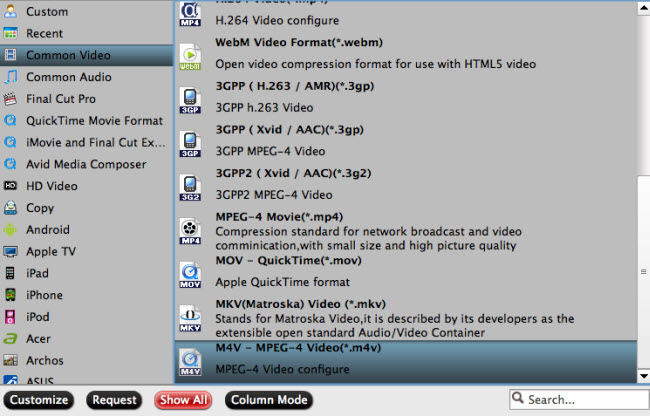The width and height of the screenshot is (650, 416).
Task: Select 3GPP2 ( Xvid / AAC)(*.3g2)
Action: click(406, 188)
